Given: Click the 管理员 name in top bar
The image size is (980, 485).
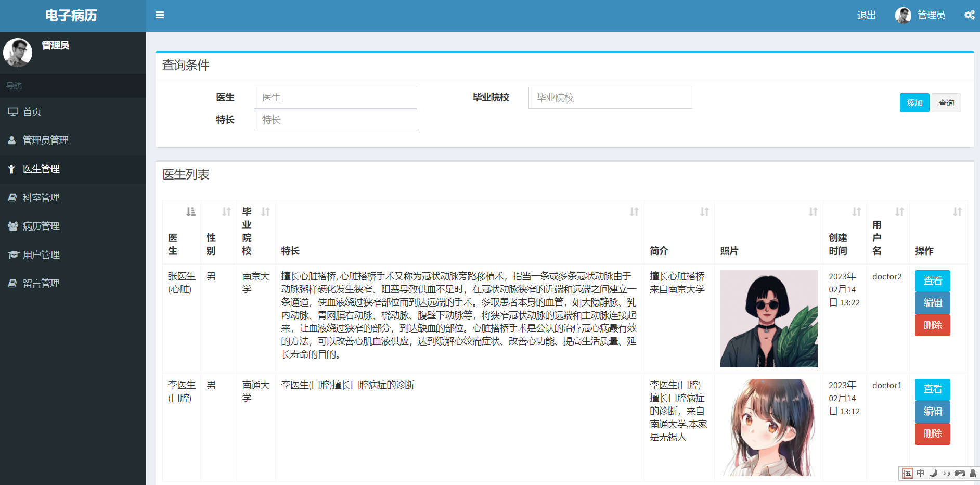Looking at the screenshot, I should coord(931,15).
